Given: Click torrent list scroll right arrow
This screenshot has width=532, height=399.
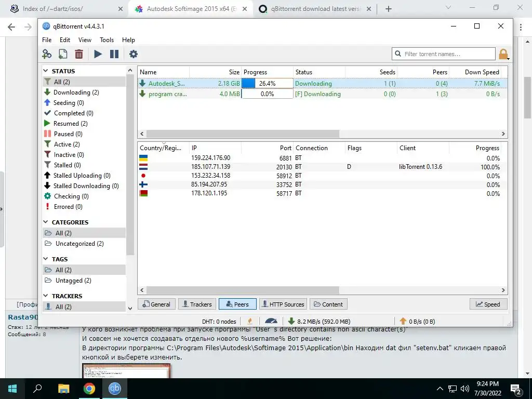Looking at the screenshot, I should [x=503, y=134].
